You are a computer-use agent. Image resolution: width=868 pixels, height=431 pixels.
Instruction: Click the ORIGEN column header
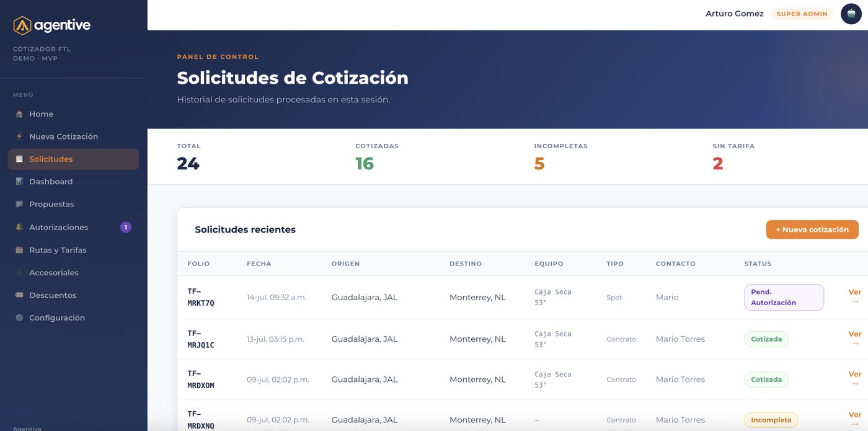[345, 264]
